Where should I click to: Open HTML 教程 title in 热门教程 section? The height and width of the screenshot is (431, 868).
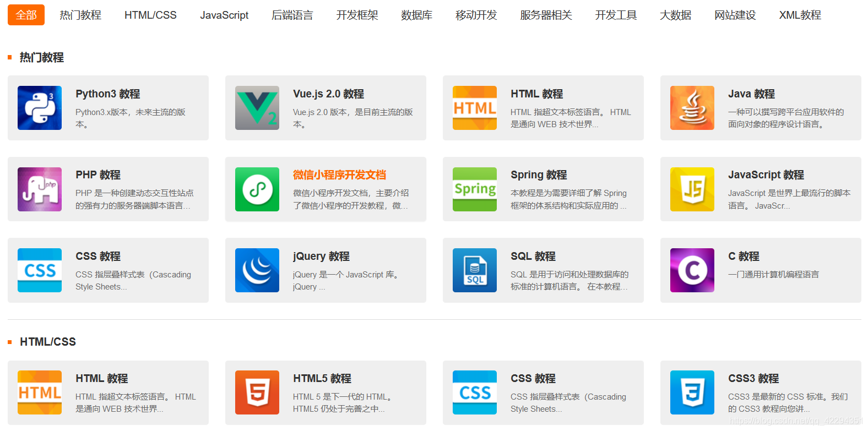coord(537,94)
